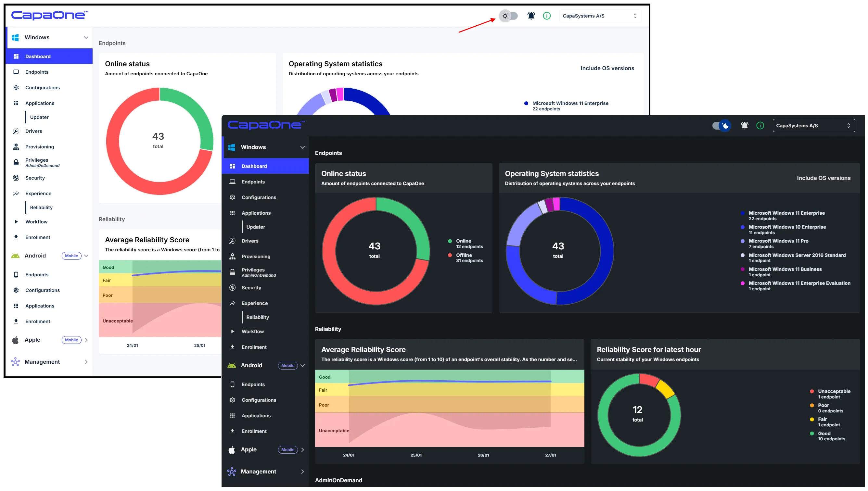868x491 pixels.
Task: Click Android Endpoints phone icon in dark sidebar
Action: [232, 384]
